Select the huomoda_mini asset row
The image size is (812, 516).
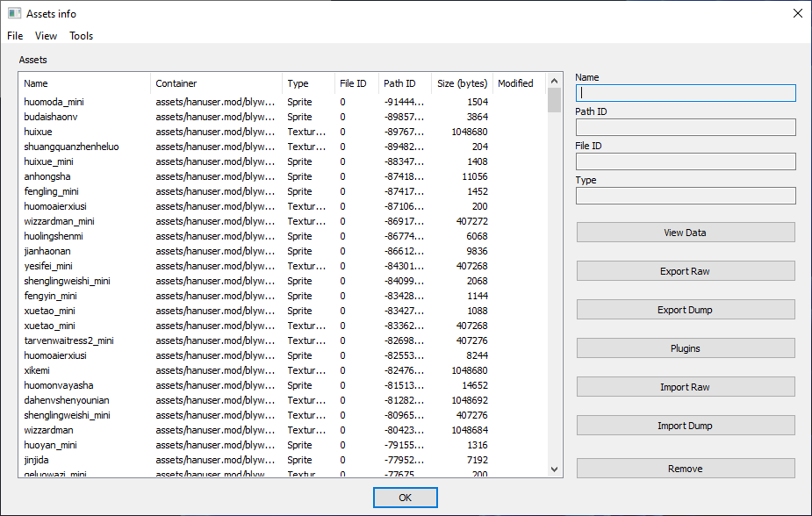tap(54, 102)
